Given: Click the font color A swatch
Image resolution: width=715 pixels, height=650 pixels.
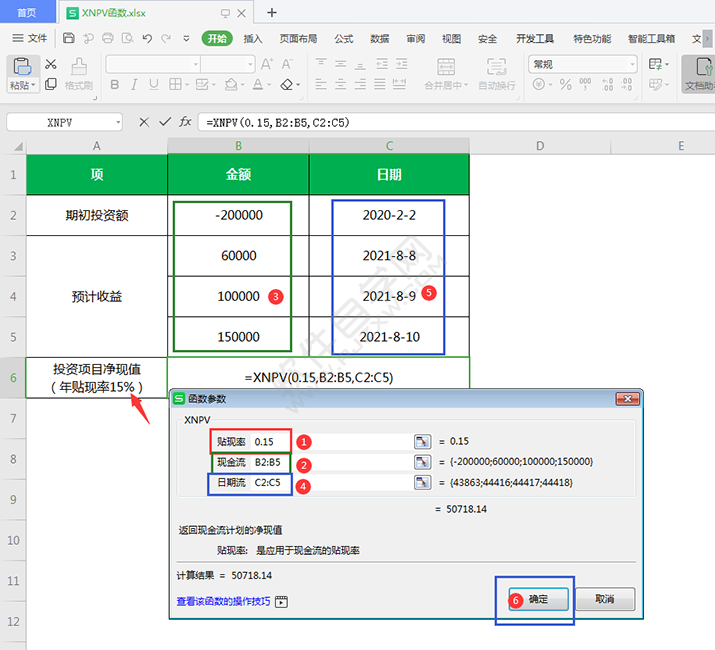Looking at the screenshot, I should click(258, 84).
